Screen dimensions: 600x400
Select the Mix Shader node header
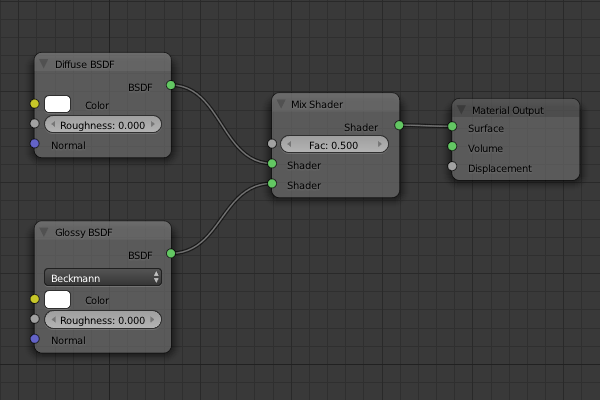tap(336, 104)
